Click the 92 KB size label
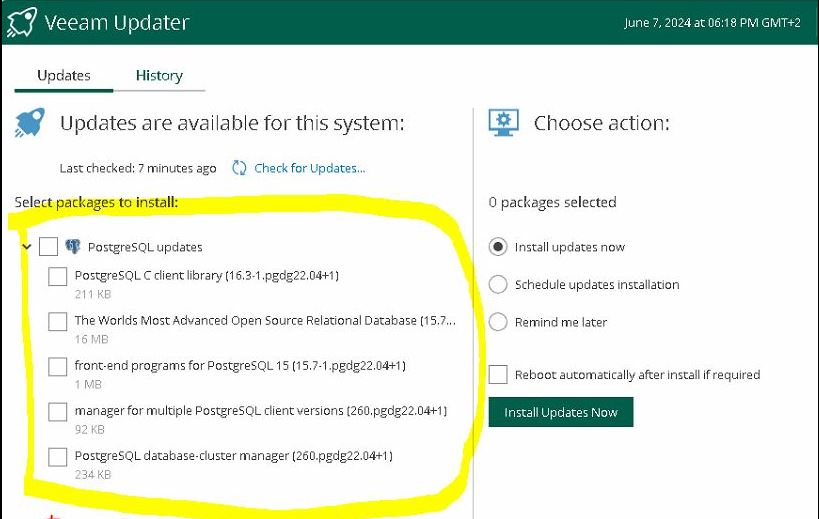 (x=90, y=430)
